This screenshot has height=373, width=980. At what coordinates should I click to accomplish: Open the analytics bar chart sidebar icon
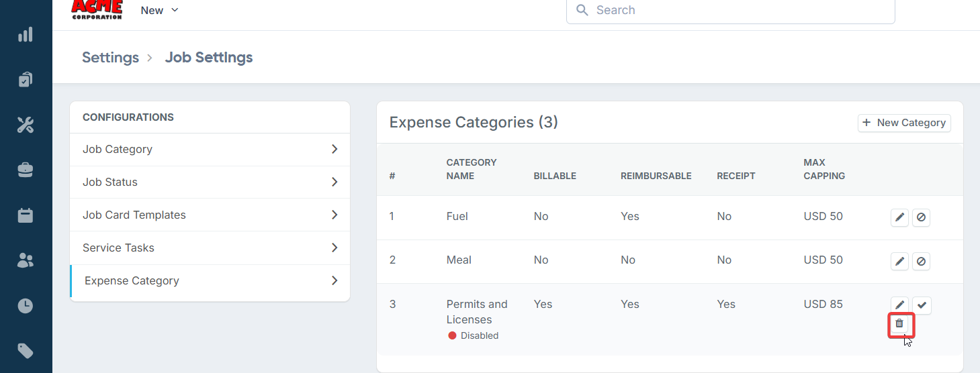tap(26, 35)
